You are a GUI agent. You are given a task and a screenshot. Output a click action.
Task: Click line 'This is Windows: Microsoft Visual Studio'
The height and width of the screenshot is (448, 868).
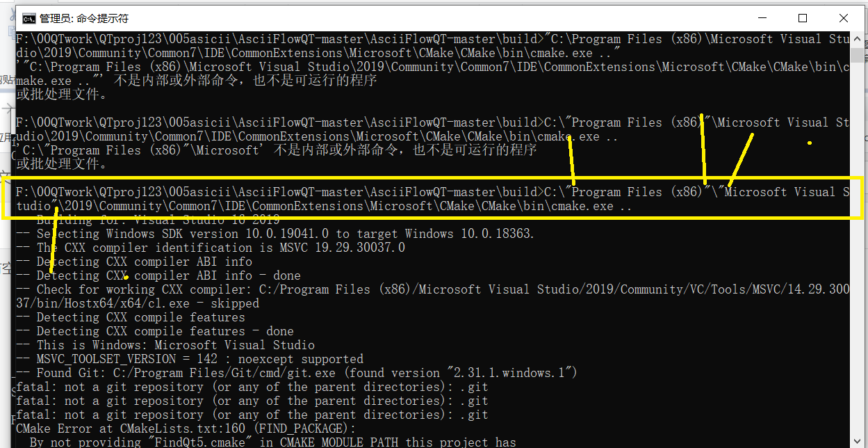tap(165, 345)
